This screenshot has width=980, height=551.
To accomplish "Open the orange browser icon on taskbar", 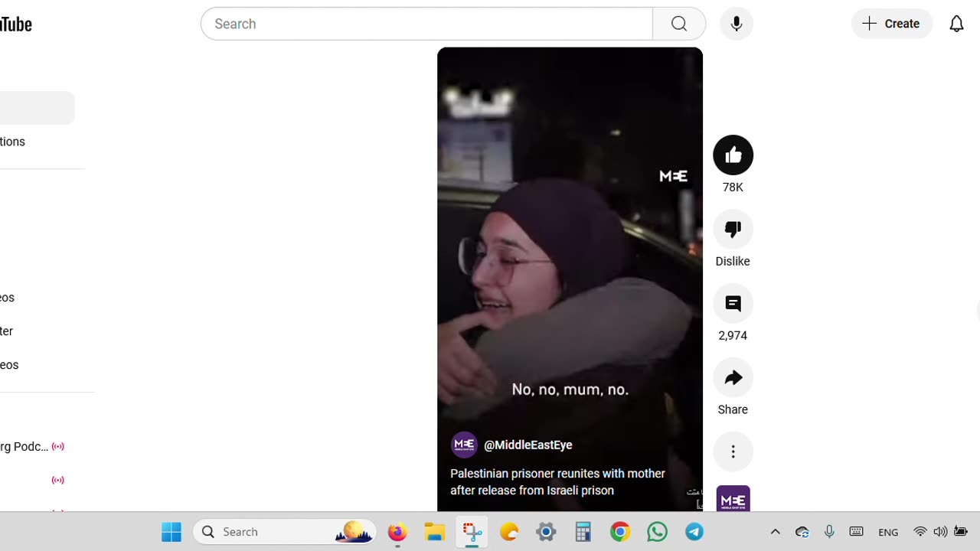I will [x=509, y=532].
